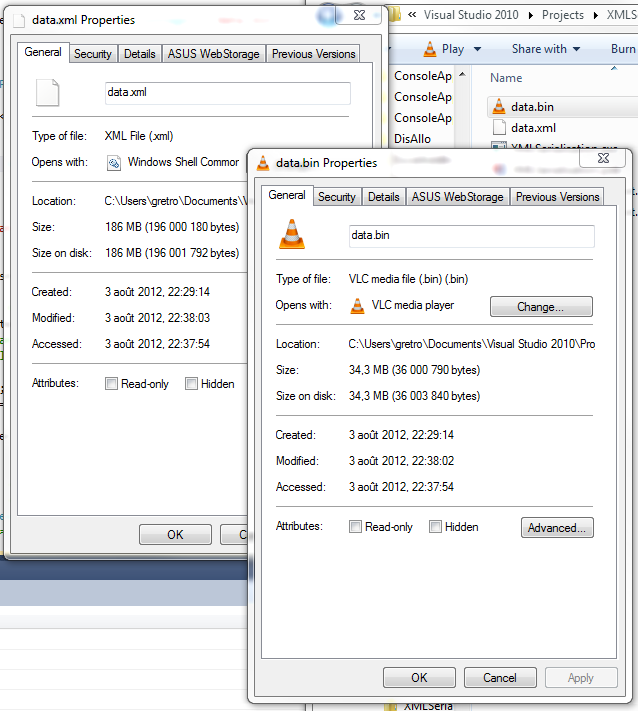Switch to Details tab in data.bin Properties

[384, 197]
